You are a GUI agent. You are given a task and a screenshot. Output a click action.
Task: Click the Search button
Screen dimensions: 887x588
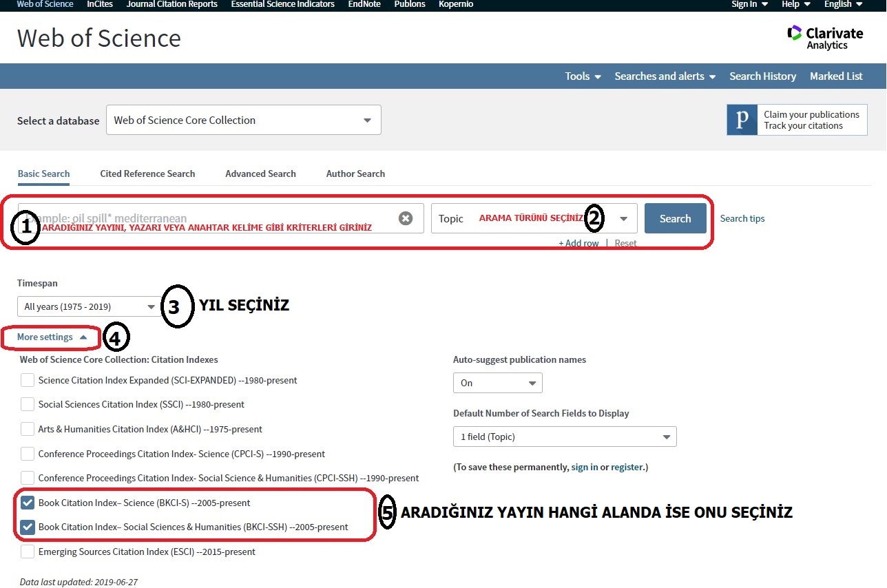(675, 218)
